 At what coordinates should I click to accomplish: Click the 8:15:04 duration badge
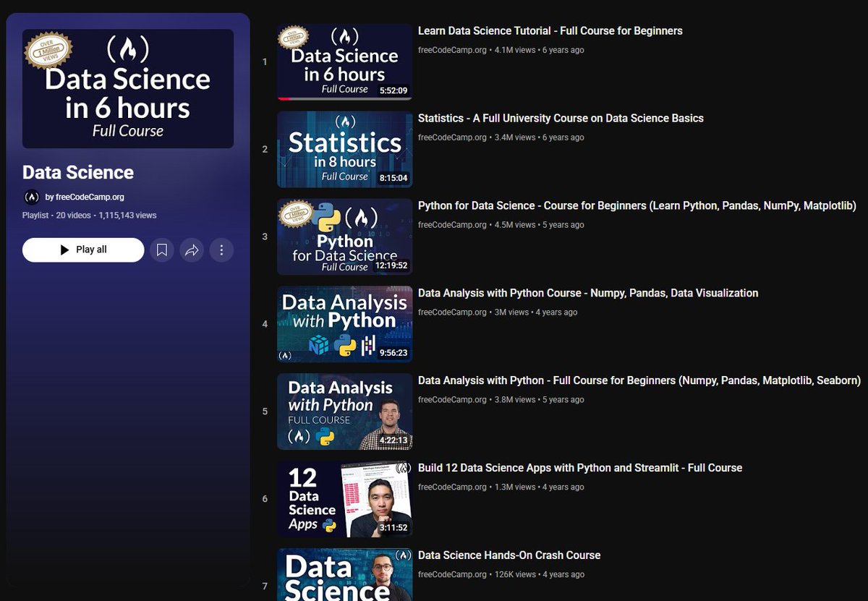pos(393,179)
